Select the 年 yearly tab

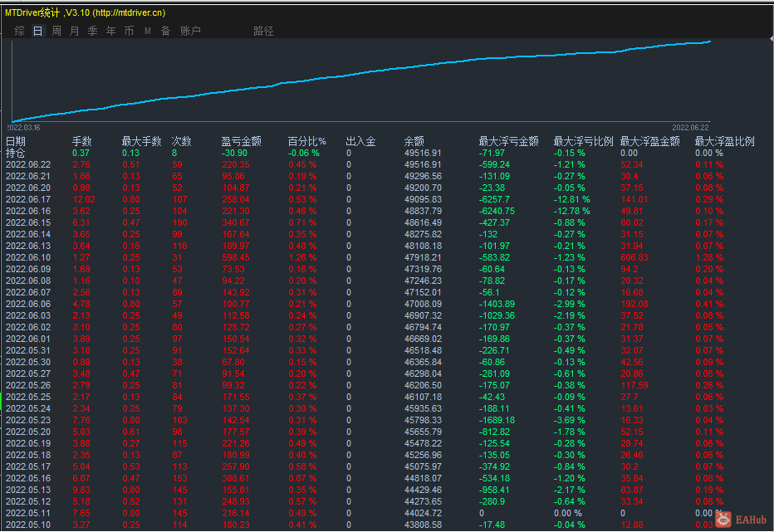point(111,31)
